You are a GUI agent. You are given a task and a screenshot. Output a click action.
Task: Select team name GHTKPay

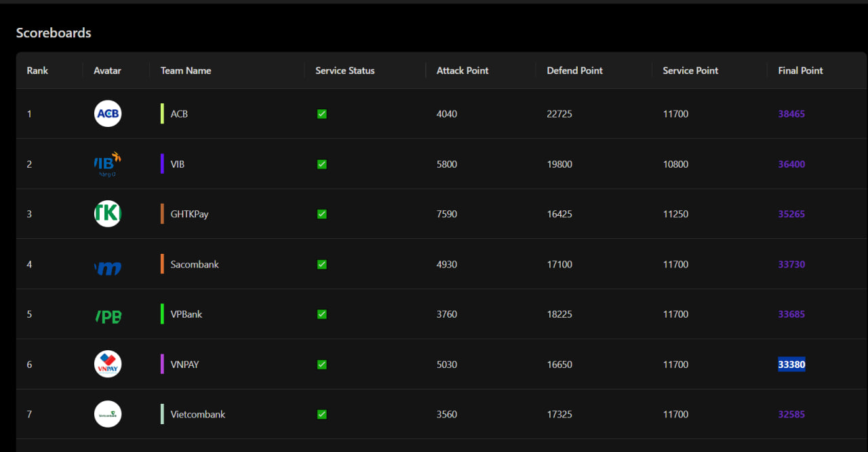189,214
